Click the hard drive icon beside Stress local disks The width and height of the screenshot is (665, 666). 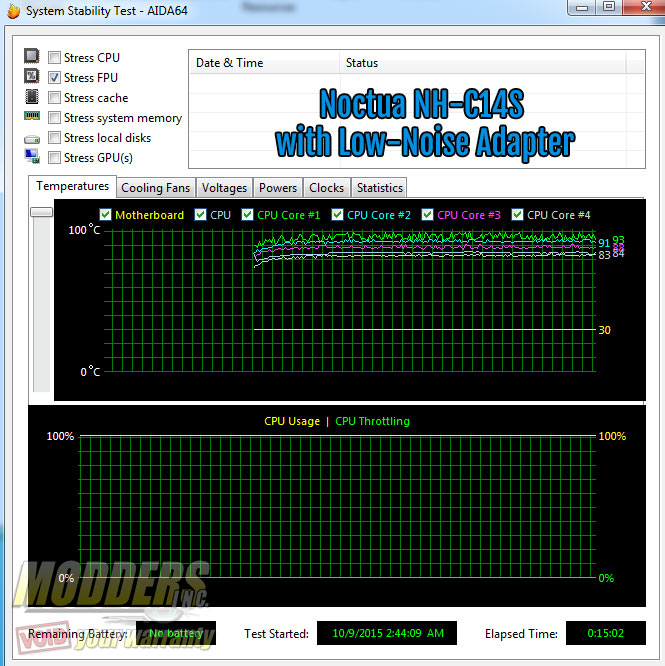[31, 139]
